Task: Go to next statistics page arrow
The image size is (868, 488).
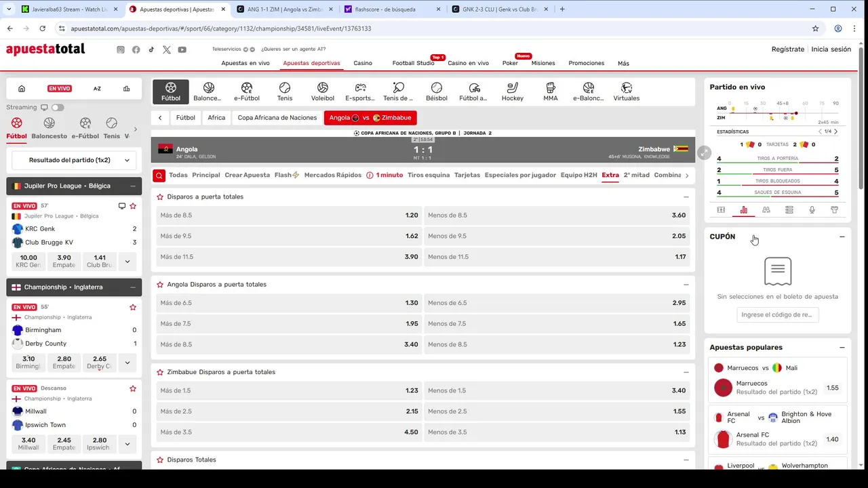Action: click(x=835, y=131)
